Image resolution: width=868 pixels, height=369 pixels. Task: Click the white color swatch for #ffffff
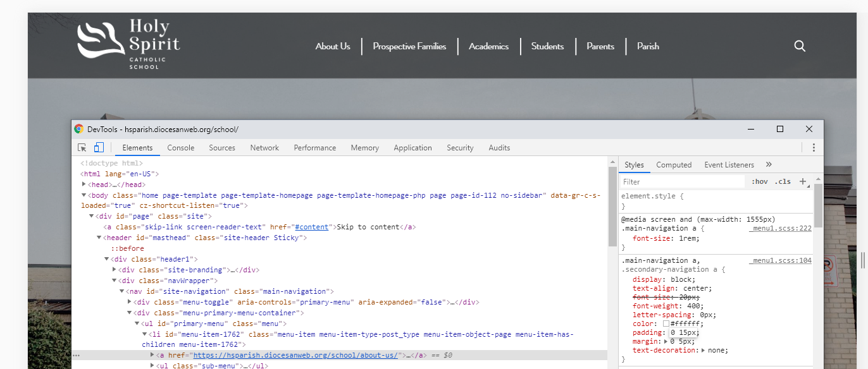[666, 324]
